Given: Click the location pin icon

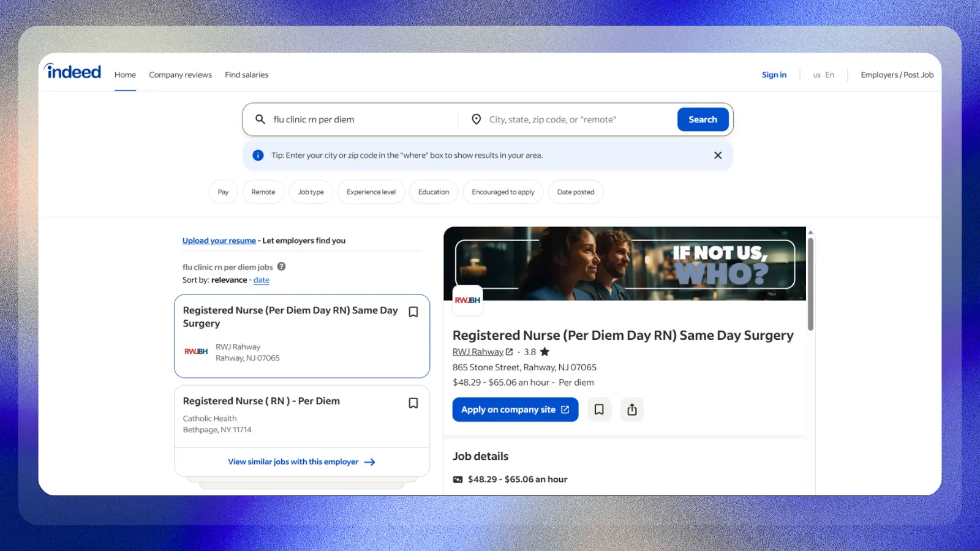Looking at the screenshot, I should [476, 119].
